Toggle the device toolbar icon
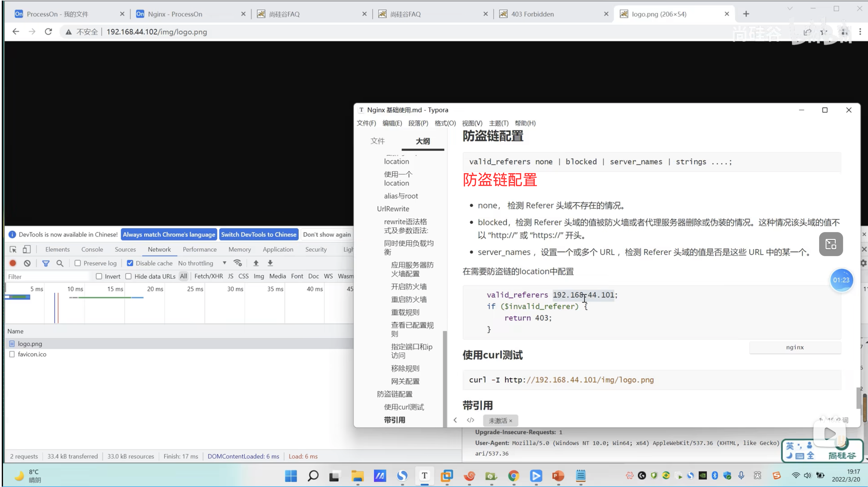The width and height of the screenshot is (868, 487). 27,249
